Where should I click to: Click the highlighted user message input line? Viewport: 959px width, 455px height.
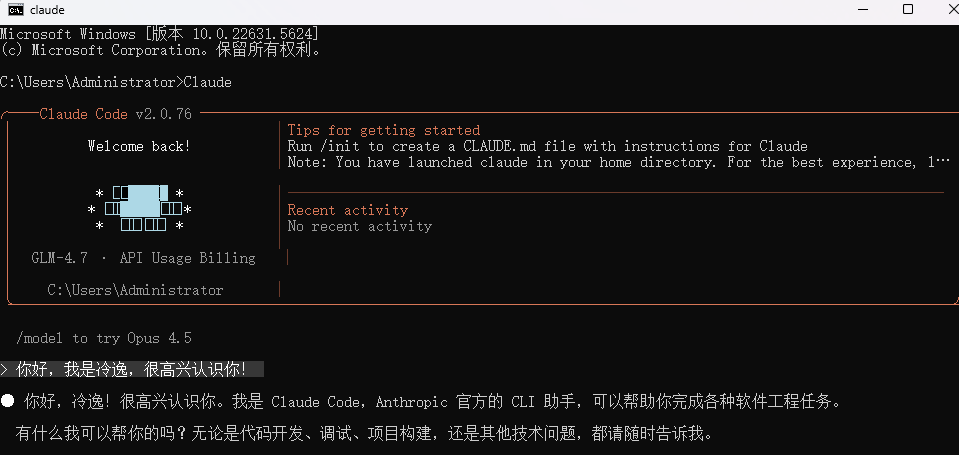tap(131, 370)
